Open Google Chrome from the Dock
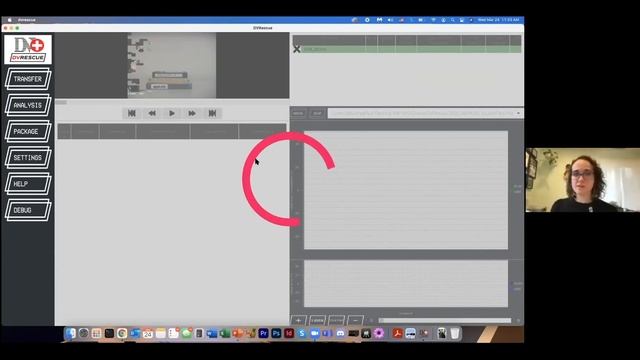Image resolution: width=640 pixels, height=360 pixels. [x=122, y=333]
